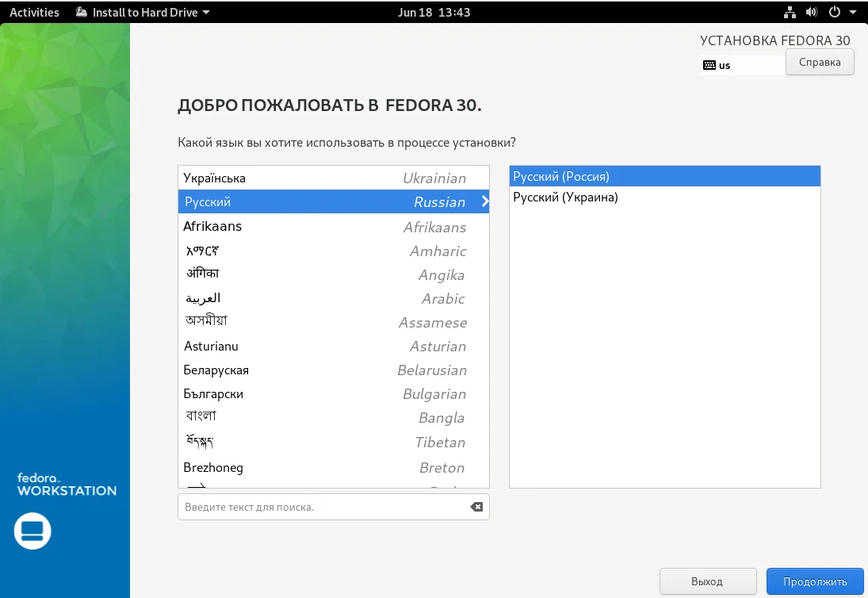Screen dimensions: 868x598
Task: Click the keyboard layout icon next to us
Action: (709, 65)
